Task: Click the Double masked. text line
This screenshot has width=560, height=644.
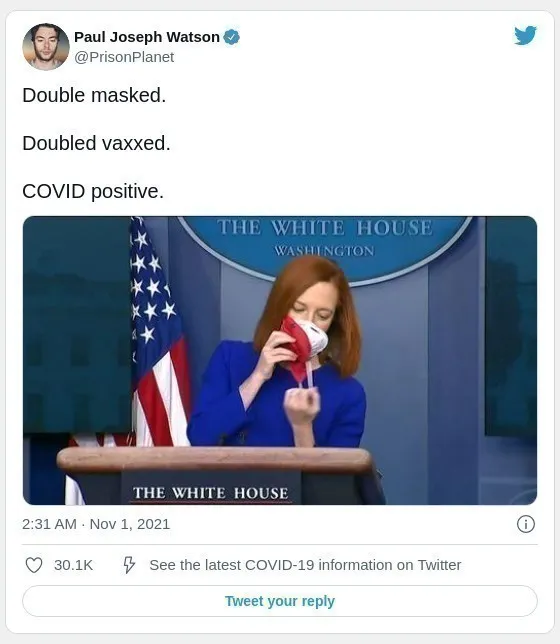Action: point(94,95)
